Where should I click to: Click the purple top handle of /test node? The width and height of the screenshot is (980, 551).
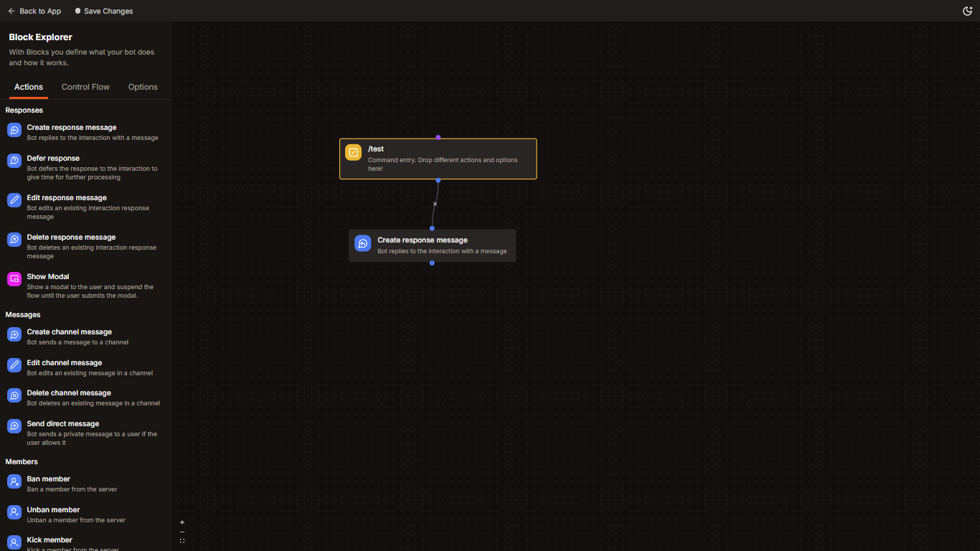pos(438,137)
